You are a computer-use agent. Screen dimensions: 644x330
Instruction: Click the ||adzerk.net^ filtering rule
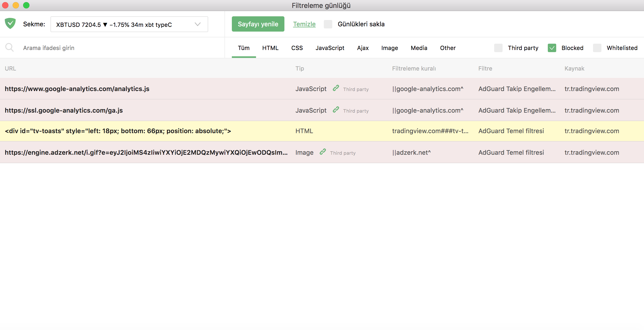412,152
